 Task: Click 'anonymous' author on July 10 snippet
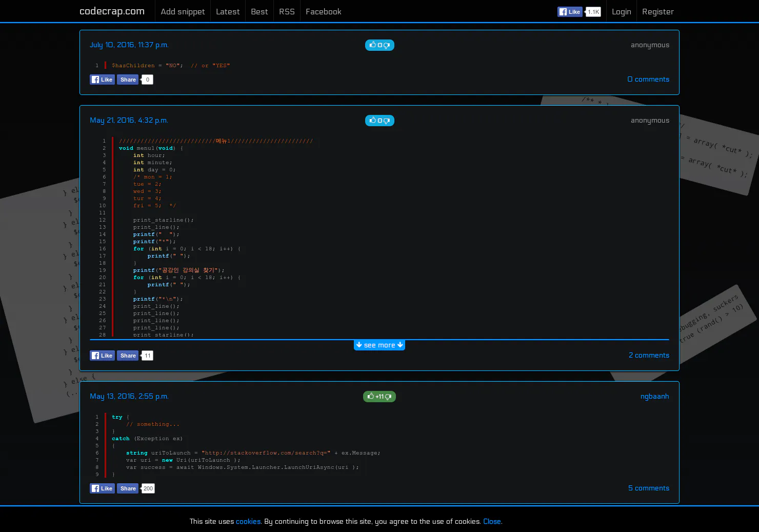(x=650, y=45)
